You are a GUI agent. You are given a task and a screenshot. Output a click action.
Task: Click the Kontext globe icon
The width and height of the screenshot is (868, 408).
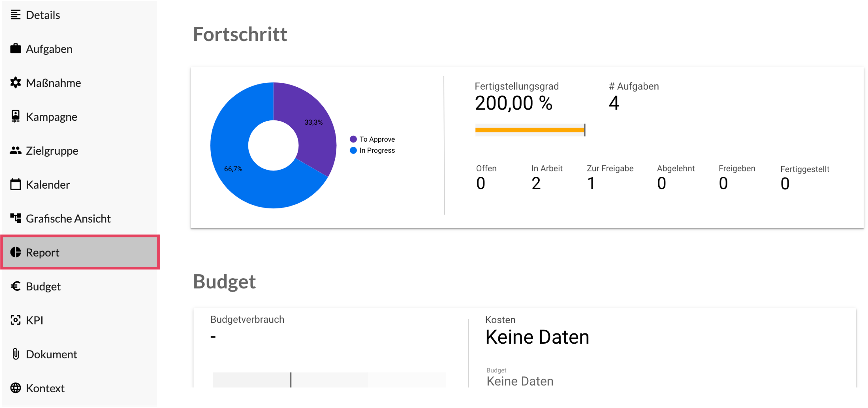click(x=16, y=388)
